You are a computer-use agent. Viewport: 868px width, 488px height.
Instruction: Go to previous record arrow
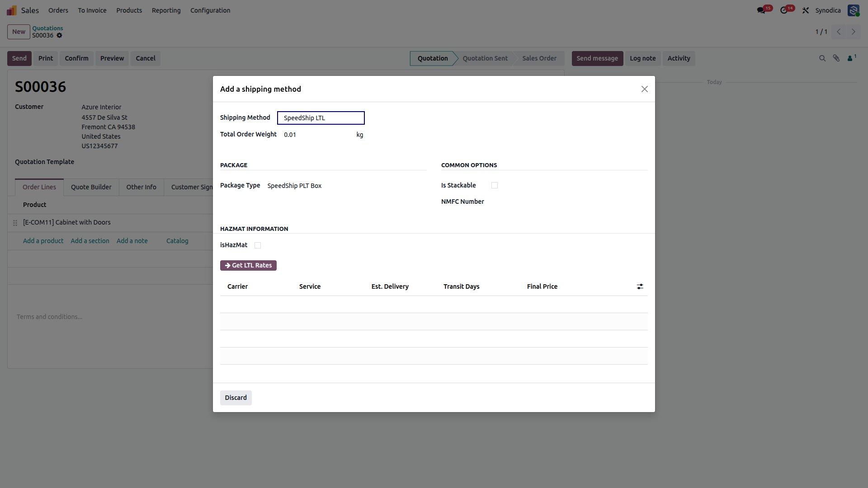pos(839,32)
